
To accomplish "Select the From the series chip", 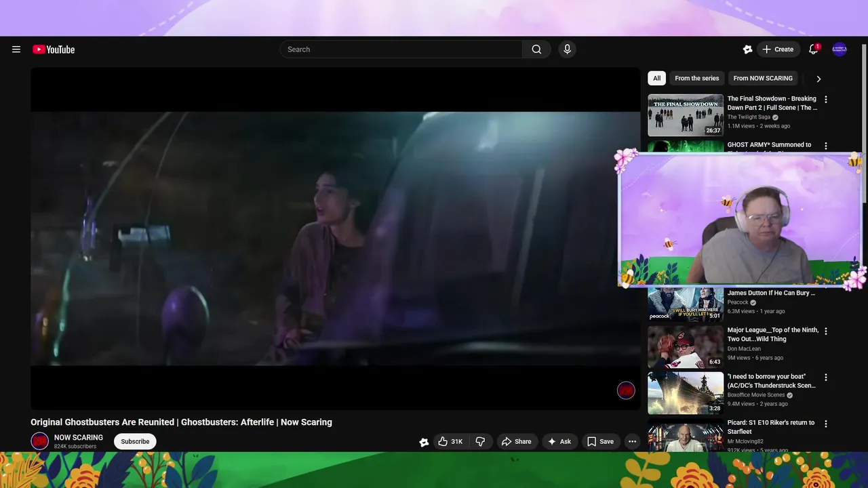I will pyautogui.click(x=696, y=78).
